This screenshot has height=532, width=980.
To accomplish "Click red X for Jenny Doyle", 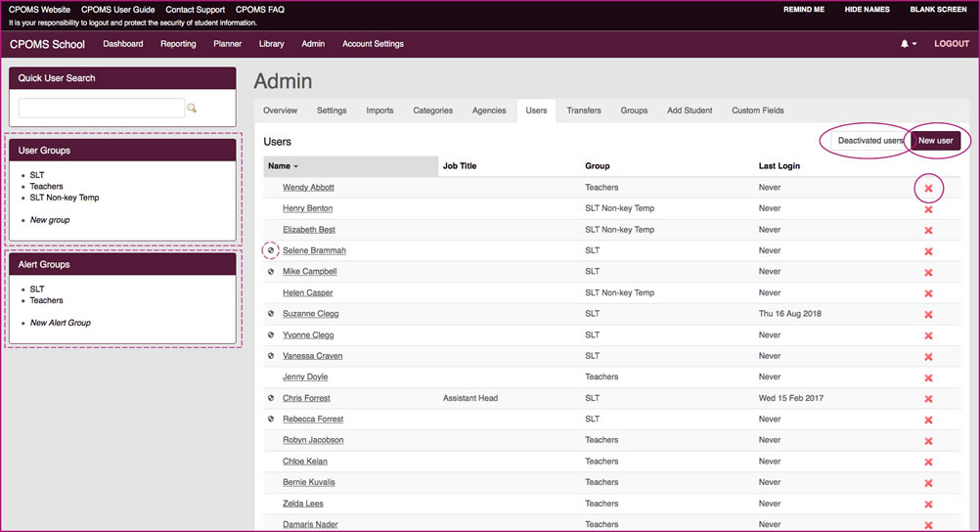I will pyautogui.click(x=928, y=377).
